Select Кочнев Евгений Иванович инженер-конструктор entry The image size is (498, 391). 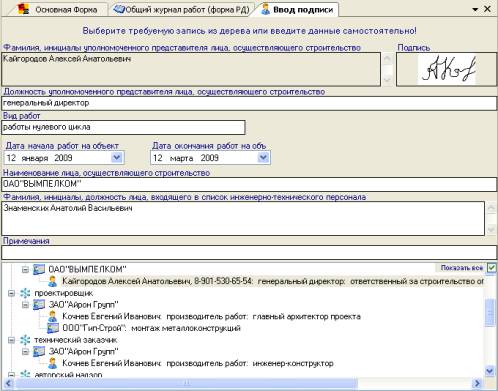[198, 363]
